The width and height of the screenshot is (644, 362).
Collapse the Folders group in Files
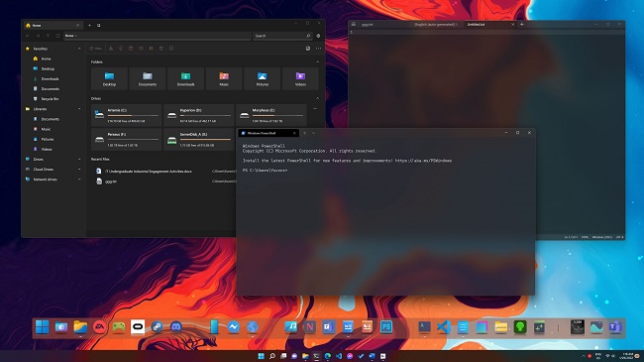tap(317, 61)
